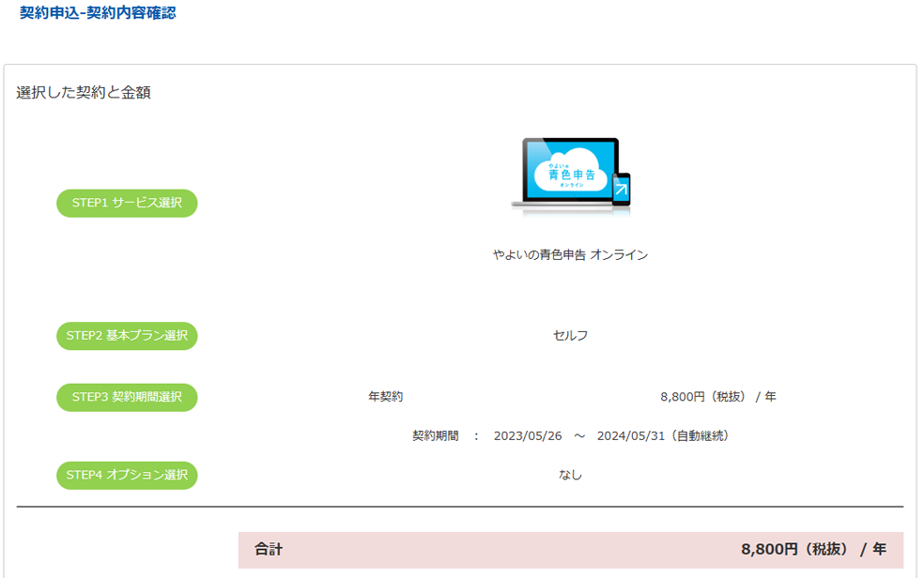Click the 年契約 contract type text
Screen dimensions: 924x578
click(385, 397)
